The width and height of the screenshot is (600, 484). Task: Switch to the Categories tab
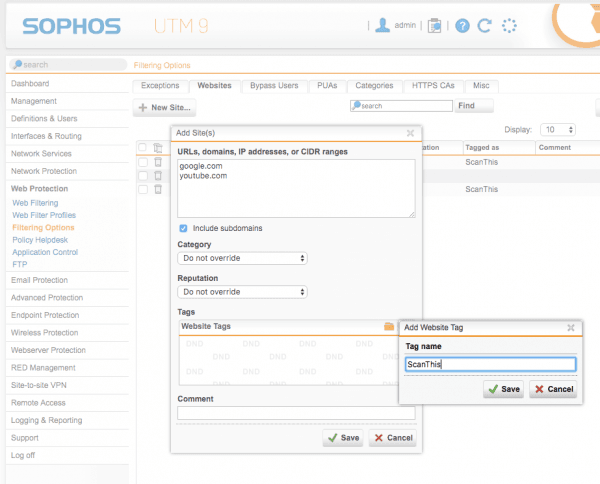(x=374, y=86)
